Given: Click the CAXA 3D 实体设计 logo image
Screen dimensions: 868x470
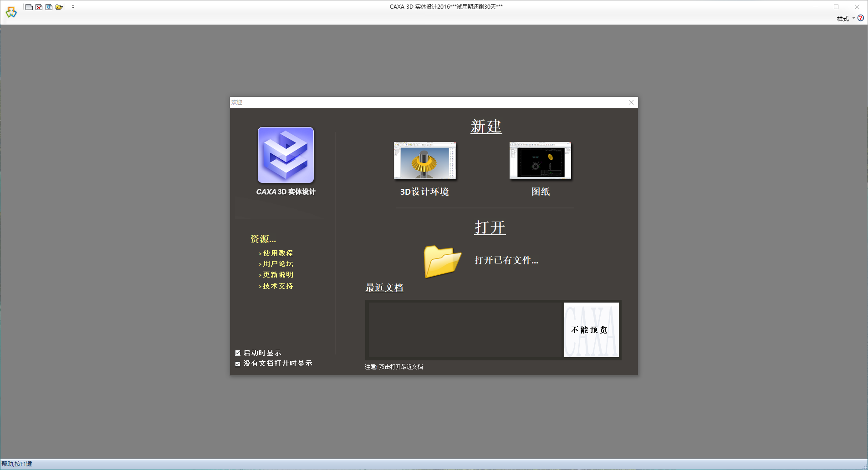Looking at the screenshot, I should (x=286, y=155).
